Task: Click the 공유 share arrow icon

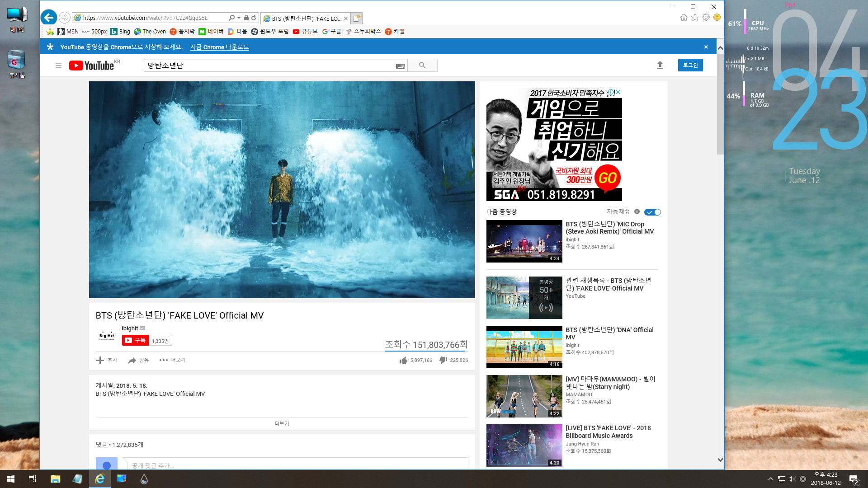Action: pos(132,360)
